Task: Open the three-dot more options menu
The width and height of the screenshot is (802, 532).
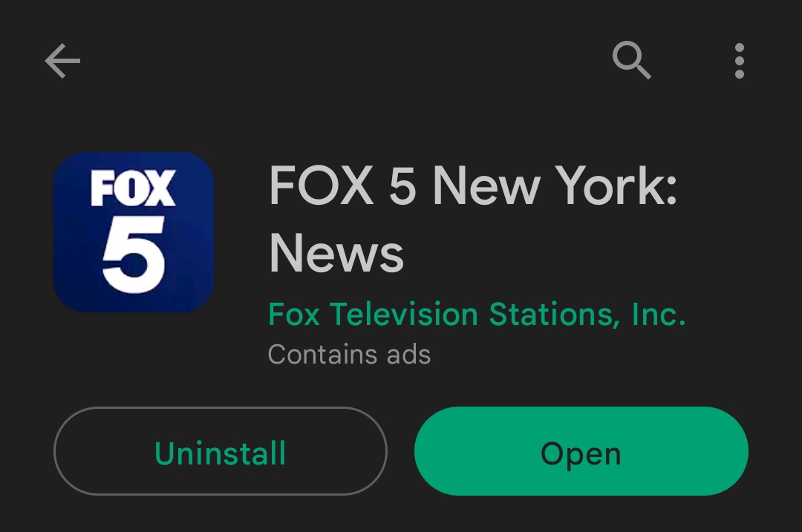Action: tap(739, 61)
